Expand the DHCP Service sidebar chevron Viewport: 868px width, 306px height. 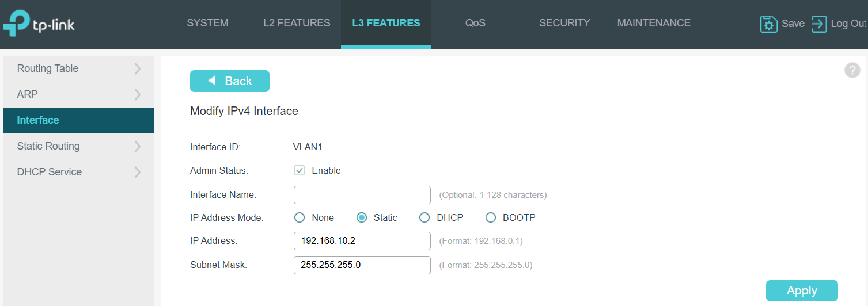coord(137,172)
